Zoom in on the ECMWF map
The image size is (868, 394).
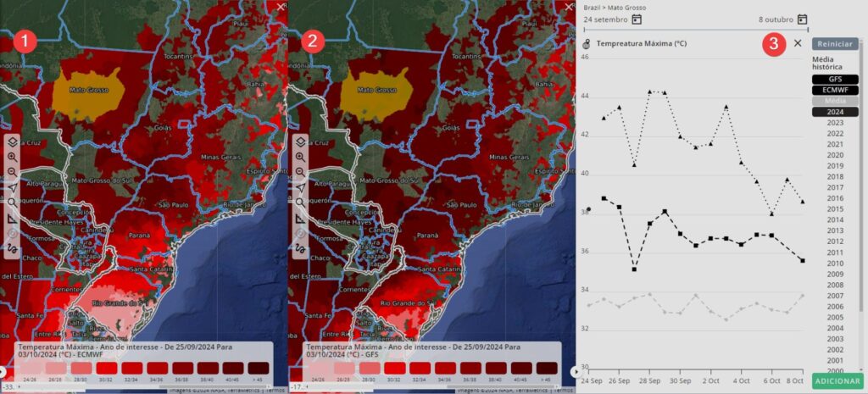12,158
